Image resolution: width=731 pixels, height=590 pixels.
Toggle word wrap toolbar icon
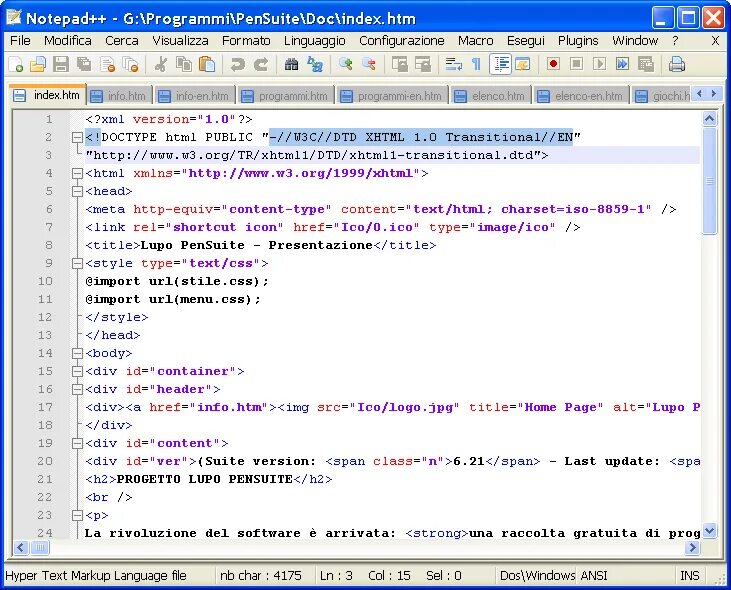(453, 64)
